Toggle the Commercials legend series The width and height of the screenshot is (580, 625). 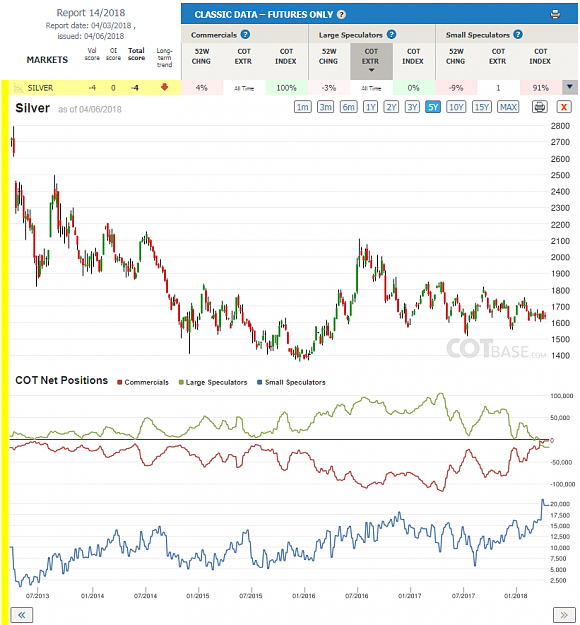tap(143, 382)
